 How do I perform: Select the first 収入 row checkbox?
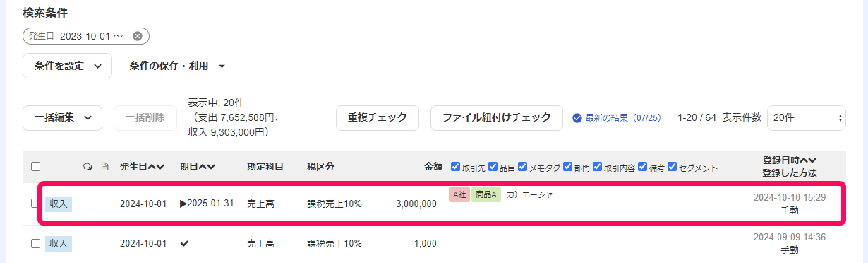click(x=35, y=204)
